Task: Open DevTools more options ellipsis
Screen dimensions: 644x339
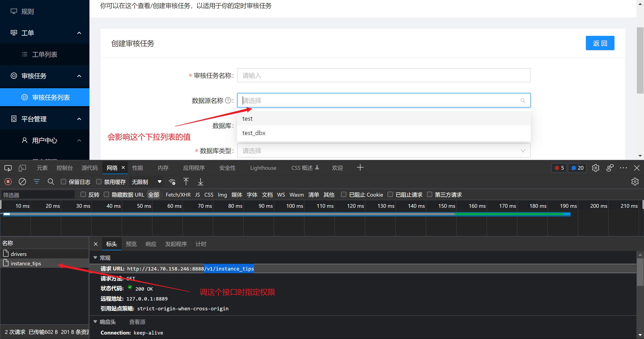Action: 623,168
